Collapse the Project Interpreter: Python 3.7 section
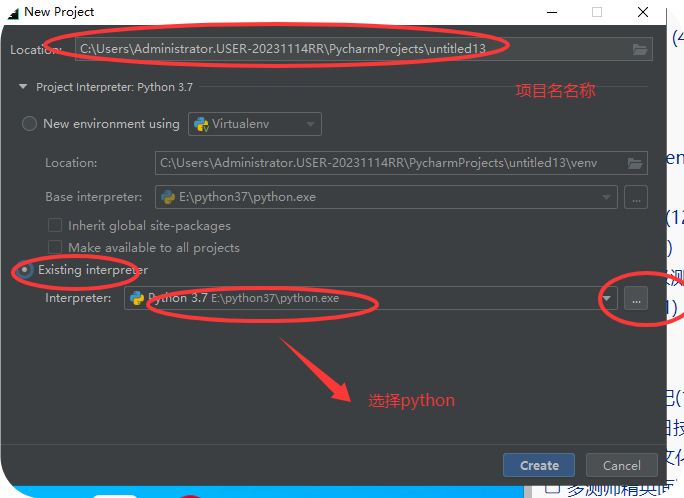 [x=23, y=87]
